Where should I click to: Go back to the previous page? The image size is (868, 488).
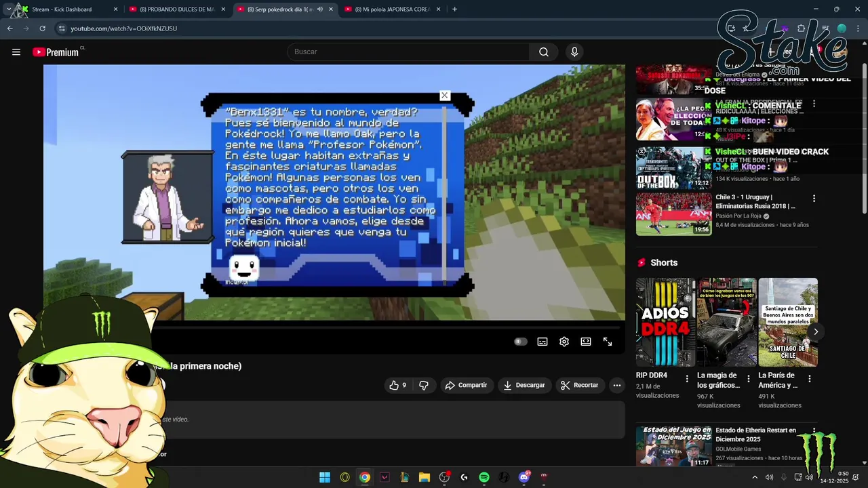9,28
